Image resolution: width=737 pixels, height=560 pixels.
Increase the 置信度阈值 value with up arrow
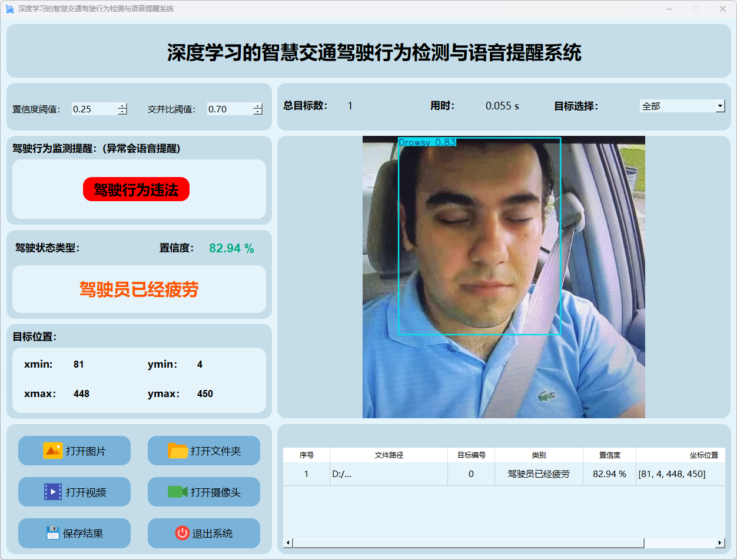tap(122, 106)
